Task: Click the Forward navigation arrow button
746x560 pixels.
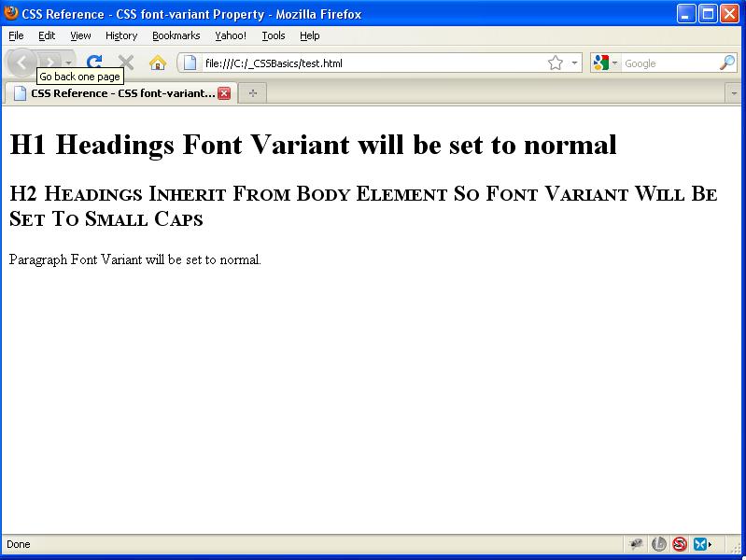Action: [x=49, y=63]
